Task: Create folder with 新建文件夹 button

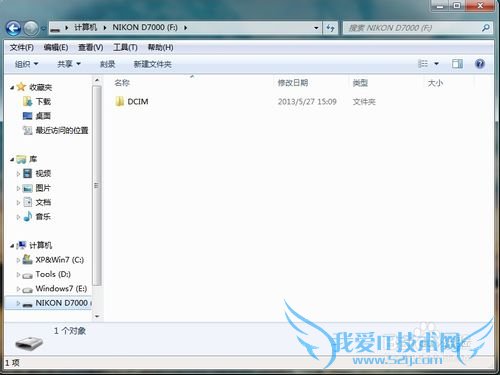Action: [152, 64]
